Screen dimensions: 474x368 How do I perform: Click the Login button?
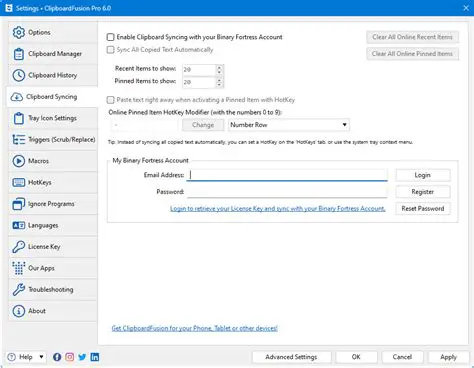423,175
